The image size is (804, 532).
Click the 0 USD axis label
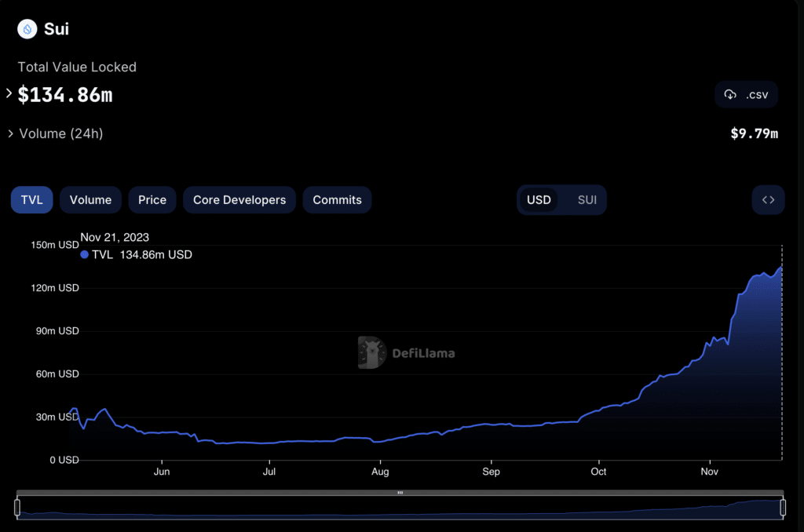click(64, 461)
